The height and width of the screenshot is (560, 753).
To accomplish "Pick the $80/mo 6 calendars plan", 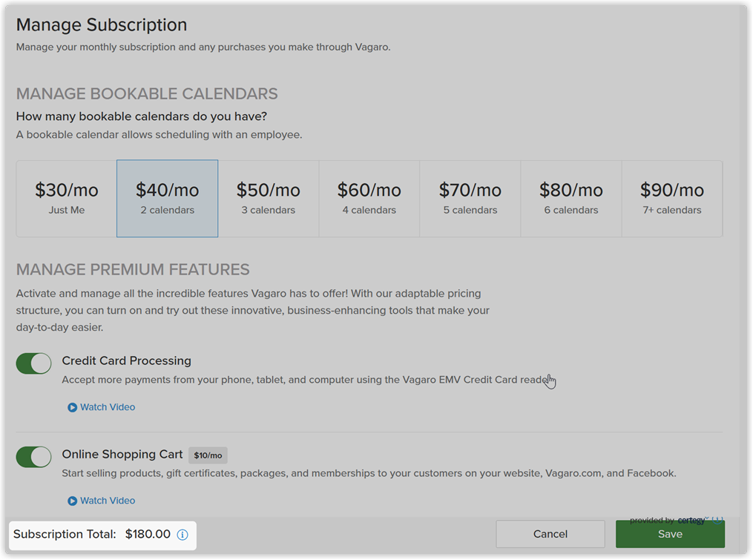I will [571, 198].
